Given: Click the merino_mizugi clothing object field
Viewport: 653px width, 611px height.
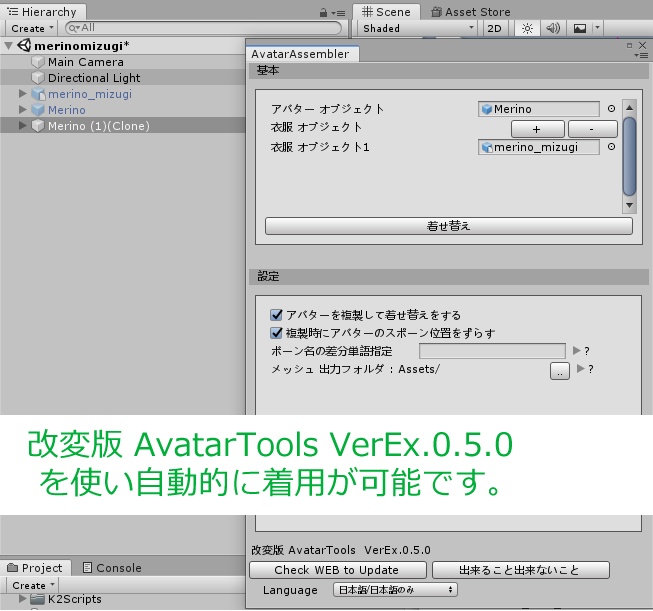Looking at the screenshot, I should 539,147.
